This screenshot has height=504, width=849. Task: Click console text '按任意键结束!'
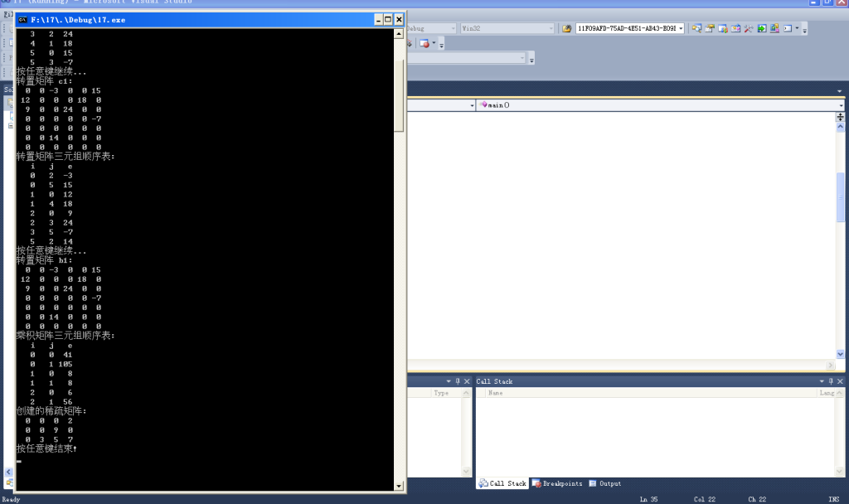[x=46, y=448]
